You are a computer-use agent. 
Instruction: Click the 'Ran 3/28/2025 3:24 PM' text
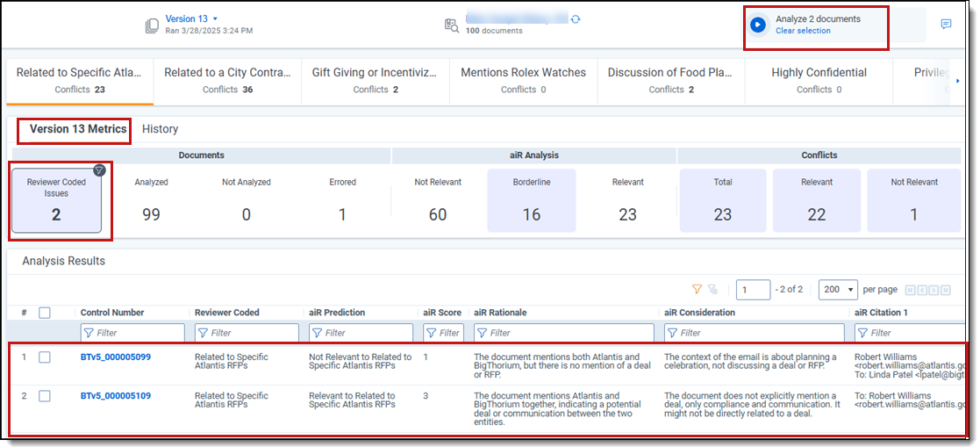(210, 31)
